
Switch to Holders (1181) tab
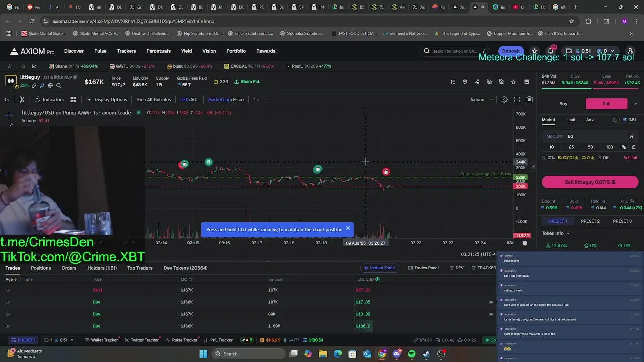coord(102,268)
